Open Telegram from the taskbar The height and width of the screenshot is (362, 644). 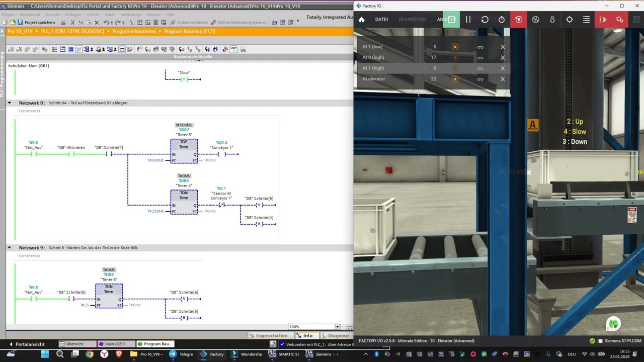tap(181, 354)
